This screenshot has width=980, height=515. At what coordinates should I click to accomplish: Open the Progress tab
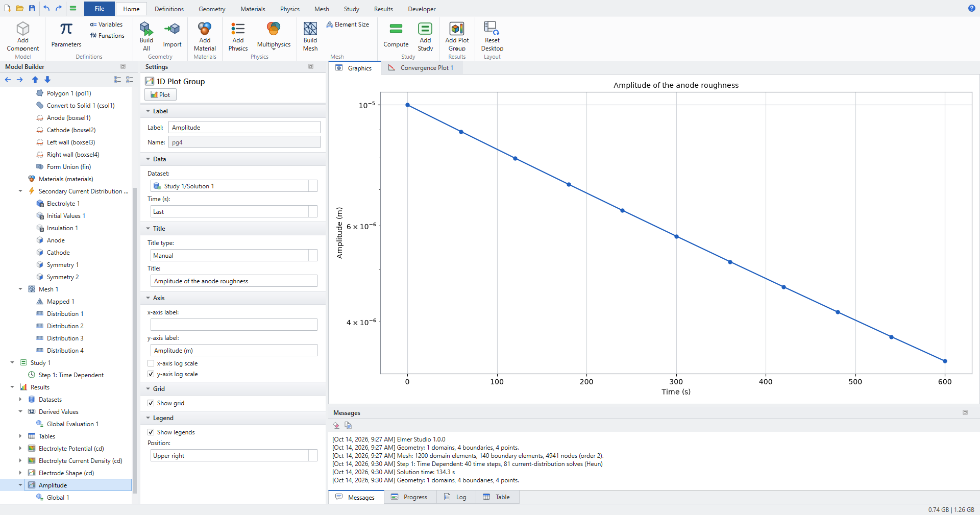410,497
